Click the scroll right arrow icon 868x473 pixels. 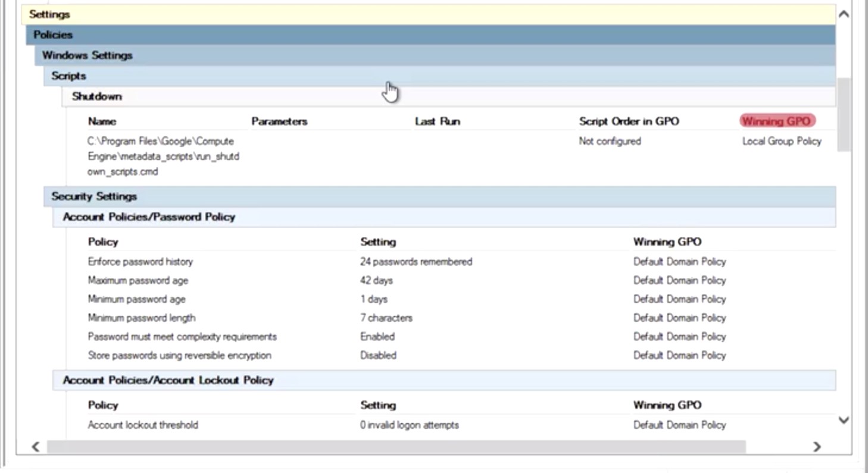(x=817, y=447)
